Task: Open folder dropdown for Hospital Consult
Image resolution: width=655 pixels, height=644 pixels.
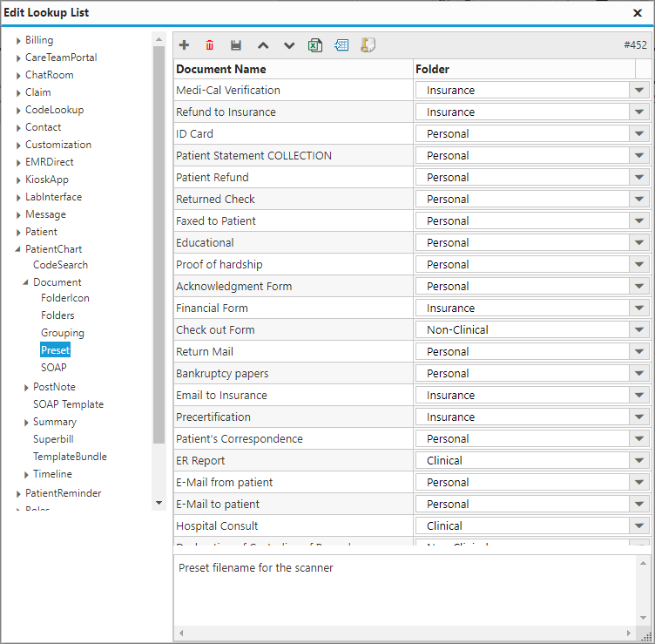Action: tap(638, 525)
